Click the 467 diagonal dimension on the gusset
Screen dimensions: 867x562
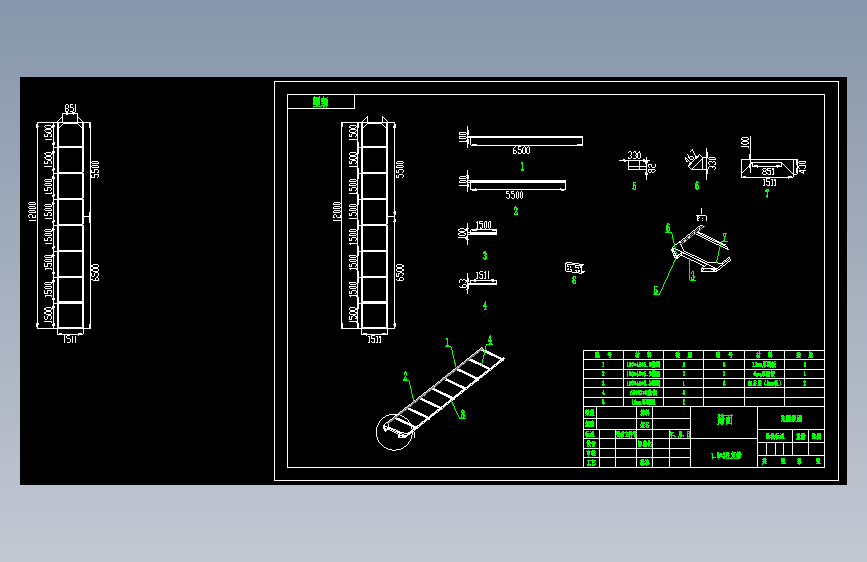(691, 156)
